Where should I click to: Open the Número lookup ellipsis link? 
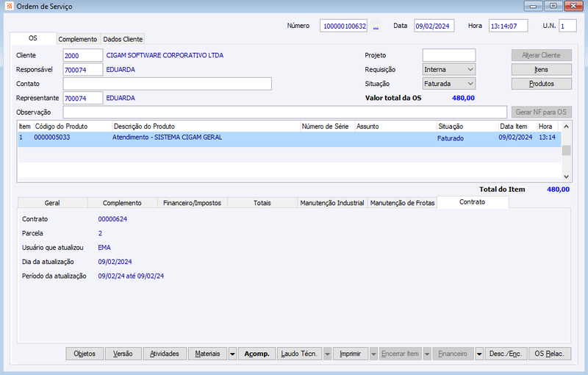click(x=376, y=26)
